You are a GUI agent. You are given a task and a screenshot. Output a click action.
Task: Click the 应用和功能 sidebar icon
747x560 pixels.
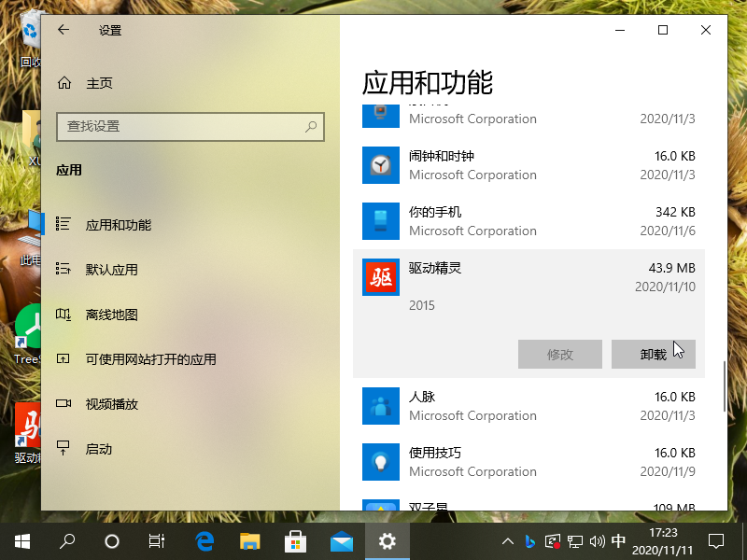pos(63,224)
